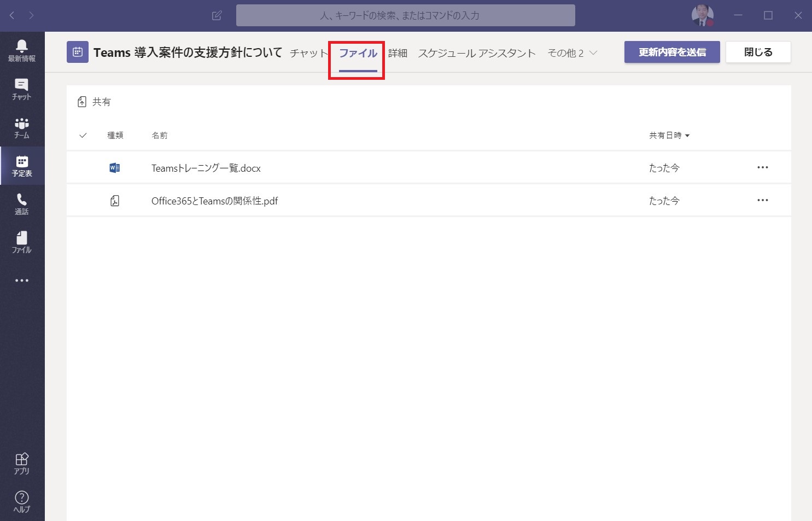The image size is (812, 521).
Task: Click the Word icon for Teamsトレーニング一覧.docx
Action: tap(114, 168)
